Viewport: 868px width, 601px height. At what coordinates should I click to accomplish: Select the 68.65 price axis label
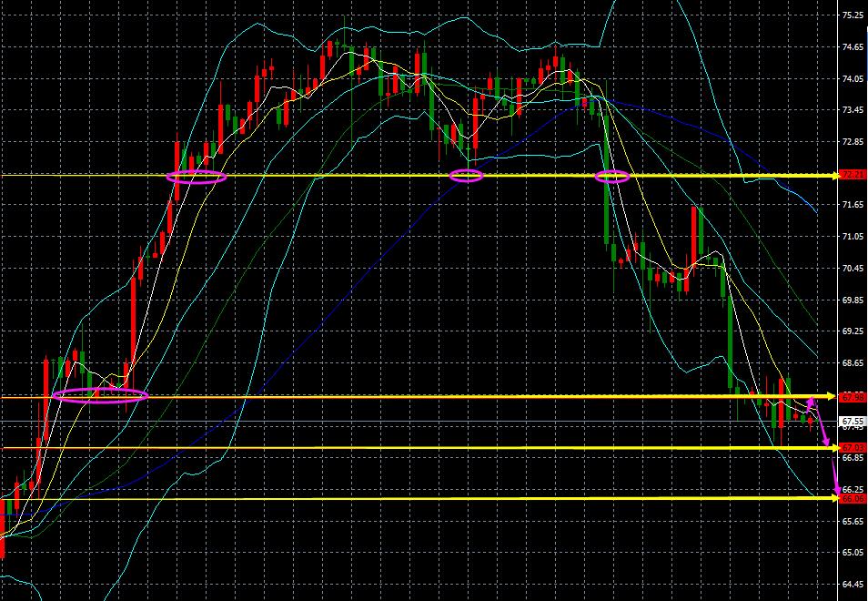853,362
